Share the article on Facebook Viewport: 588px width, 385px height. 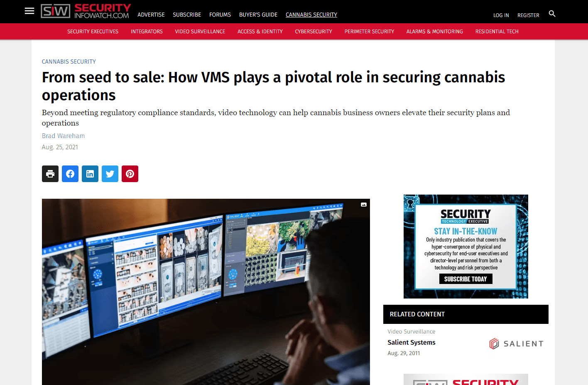[70, 174]
